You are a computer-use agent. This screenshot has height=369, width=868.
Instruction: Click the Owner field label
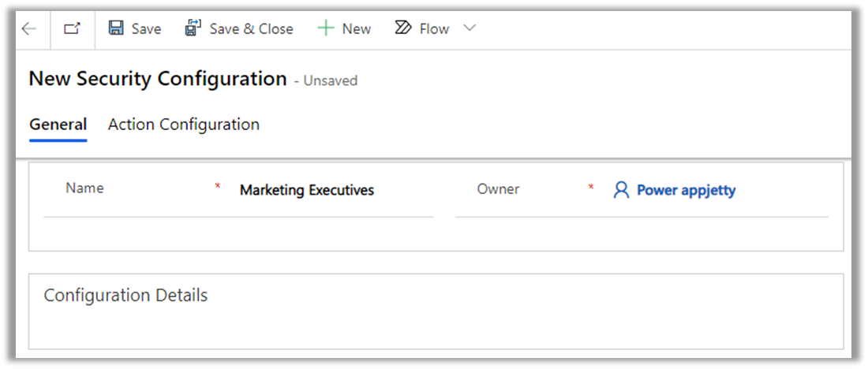498,189
